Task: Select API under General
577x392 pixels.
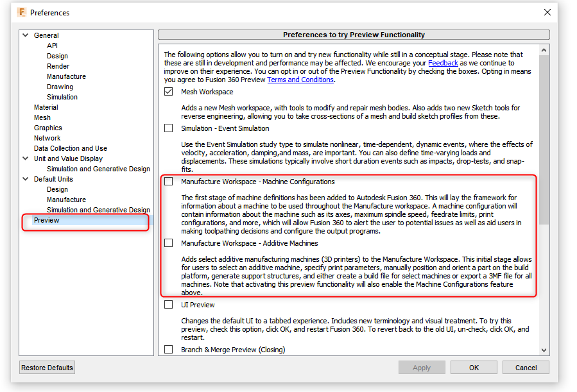Action: click(52, 46)
